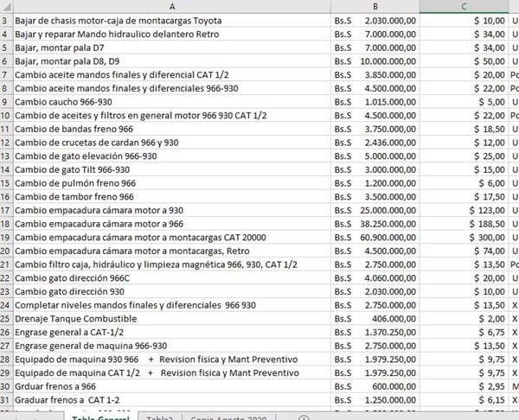Select dollar value '$ 6,15' in row 31
Viewport: 519px width, 420px height.
pos(464,400)
